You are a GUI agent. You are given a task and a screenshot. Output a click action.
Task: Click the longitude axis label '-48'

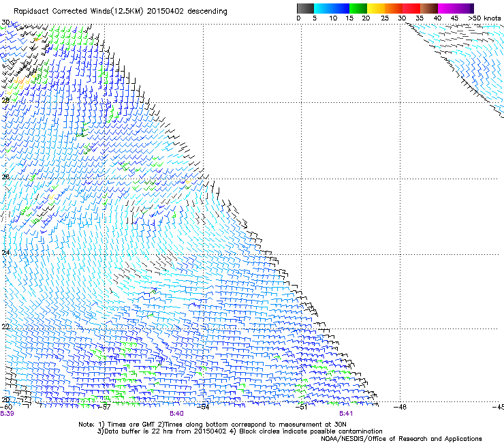pyautogui.click(x=400, y=408)
